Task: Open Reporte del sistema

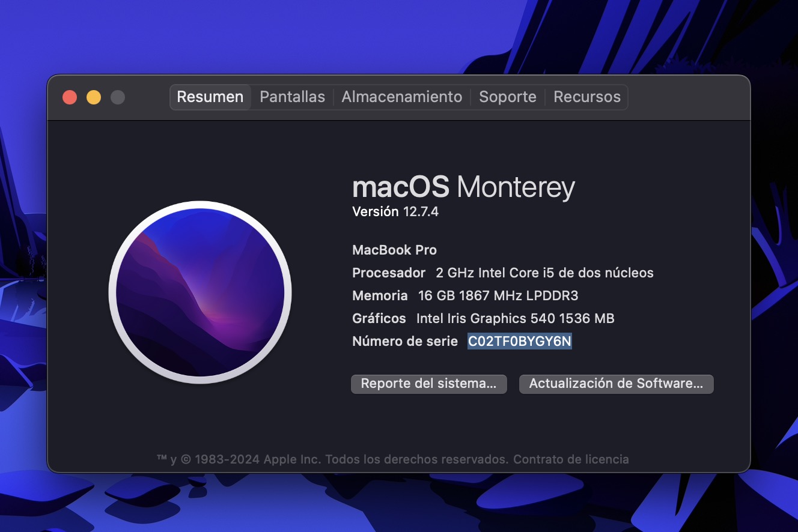Action: coord(428,384)
